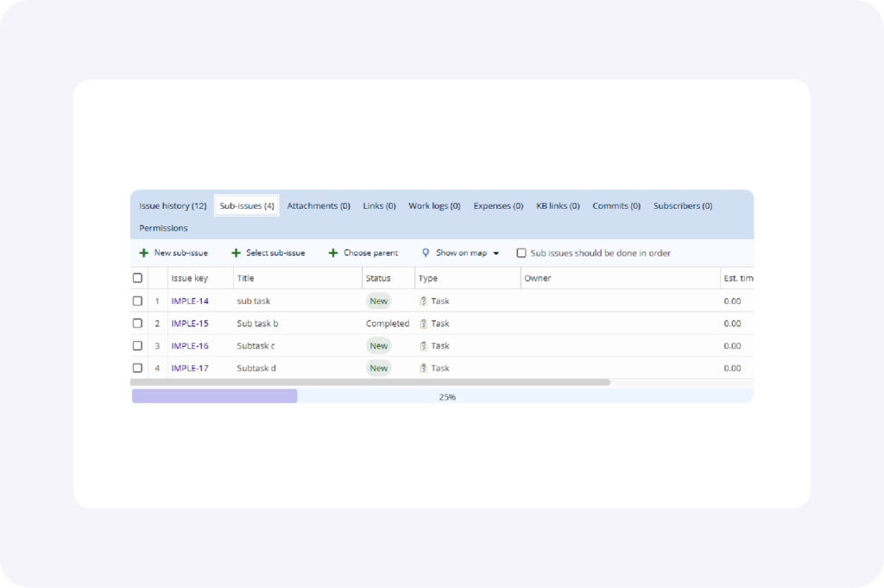Click the 0.00 estimate in IMPLE-17 row
Image resolution: width=884 pixels, height=588 pixels.
(732, 368)
